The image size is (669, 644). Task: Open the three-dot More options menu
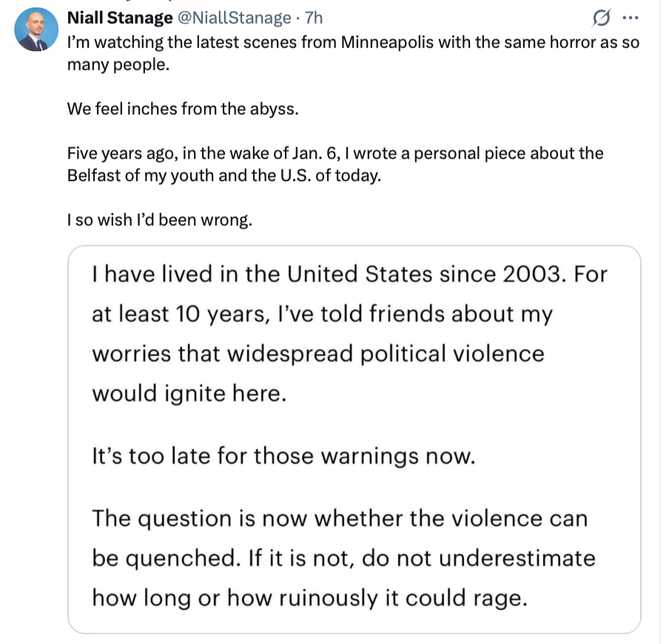coord(629,16)
